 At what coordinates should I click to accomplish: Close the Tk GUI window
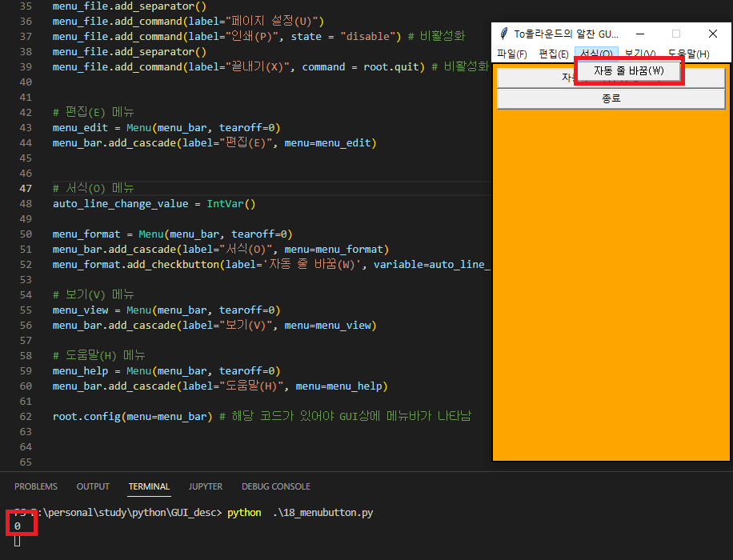(712, 34)
